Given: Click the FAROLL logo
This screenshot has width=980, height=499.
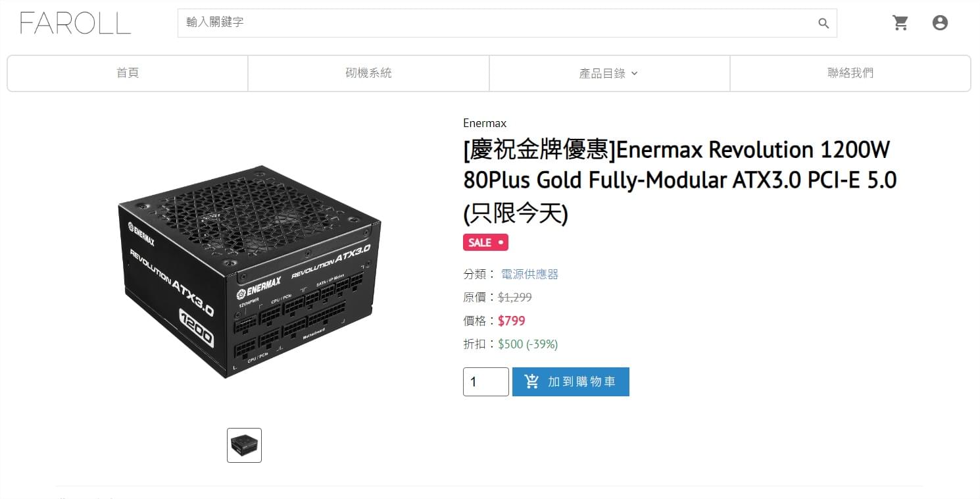Looking at the screenshot, I should pyautogui.click(x=75, y=23).
